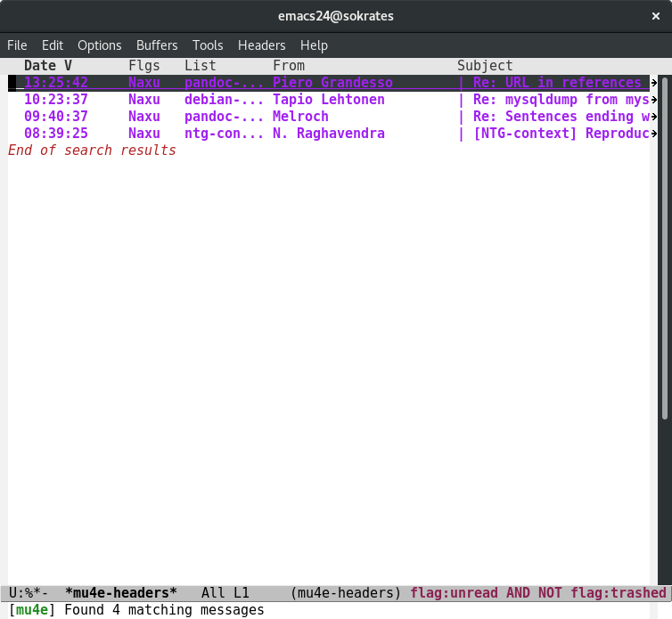This screenshot has width=672, height=619.
Task: Open the File menu
Action: pyautogui.click(x=17, y=45)
